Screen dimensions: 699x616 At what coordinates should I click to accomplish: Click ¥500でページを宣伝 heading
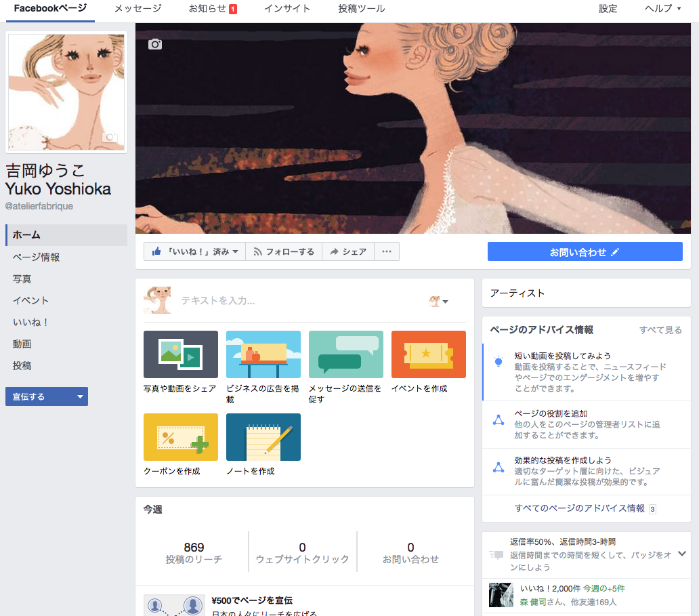(252, 600)
